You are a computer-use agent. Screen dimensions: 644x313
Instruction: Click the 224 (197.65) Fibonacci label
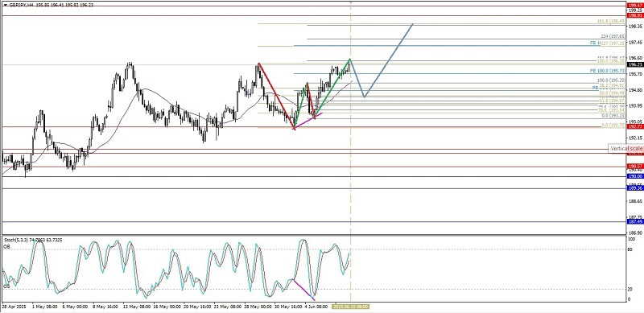(x=613, y=36)
